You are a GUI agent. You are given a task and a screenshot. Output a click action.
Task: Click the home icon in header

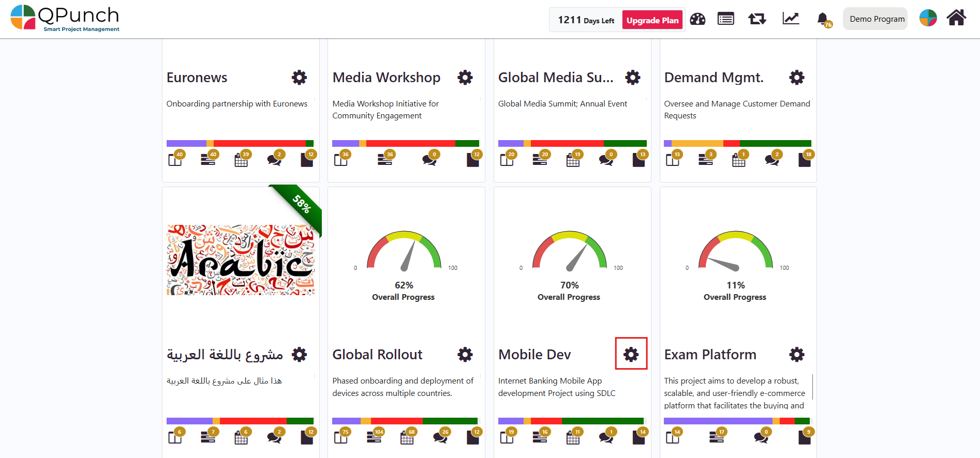(x=956, y=18)
